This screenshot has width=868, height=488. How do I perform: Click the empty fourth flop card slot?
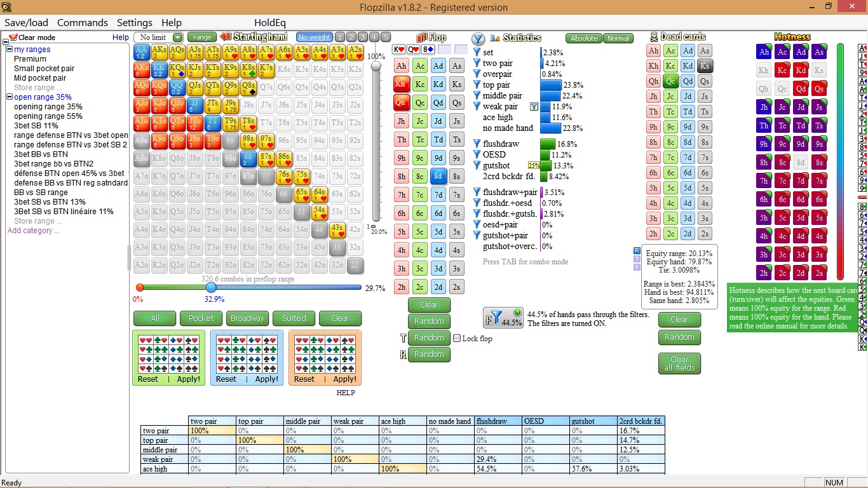[445, 50]
